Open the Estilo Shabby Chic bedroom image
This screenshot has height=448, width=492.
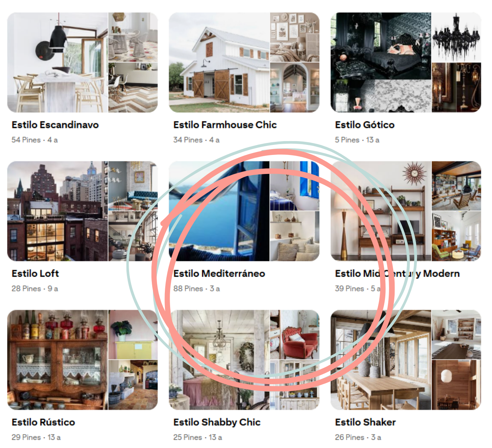(219, 360)
